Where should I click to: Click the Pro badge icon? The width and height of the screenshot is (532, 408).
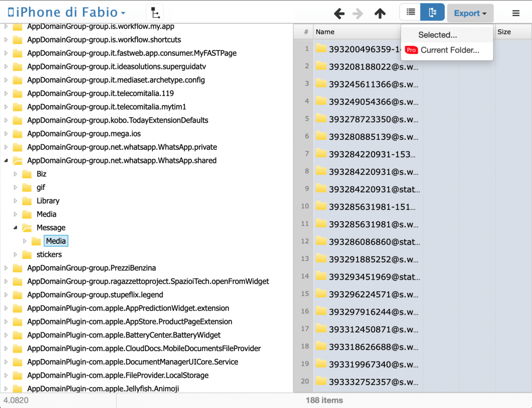click(411, 50)
